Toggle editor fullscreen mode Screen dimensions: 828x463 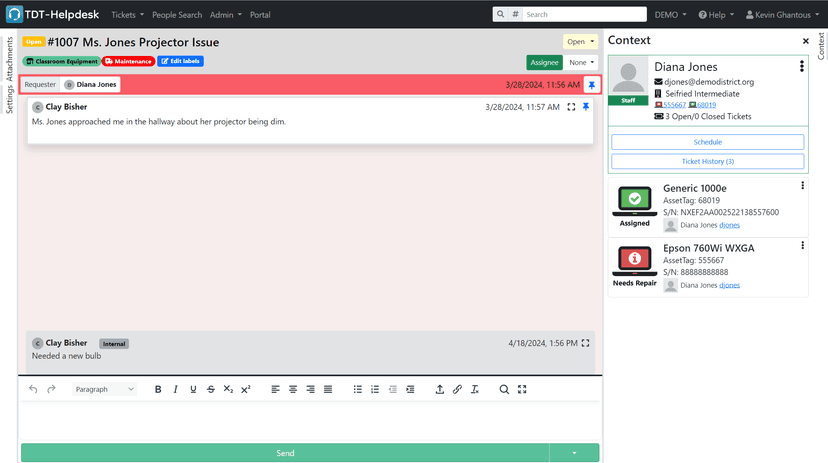pos(522,389)
